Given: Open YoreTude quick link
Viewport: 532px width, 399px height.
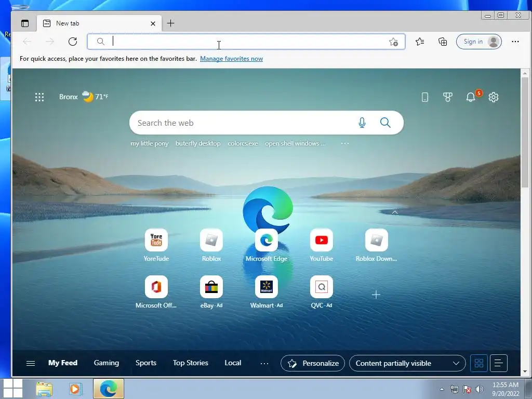Looking at the screenshot, I should 156,245.
